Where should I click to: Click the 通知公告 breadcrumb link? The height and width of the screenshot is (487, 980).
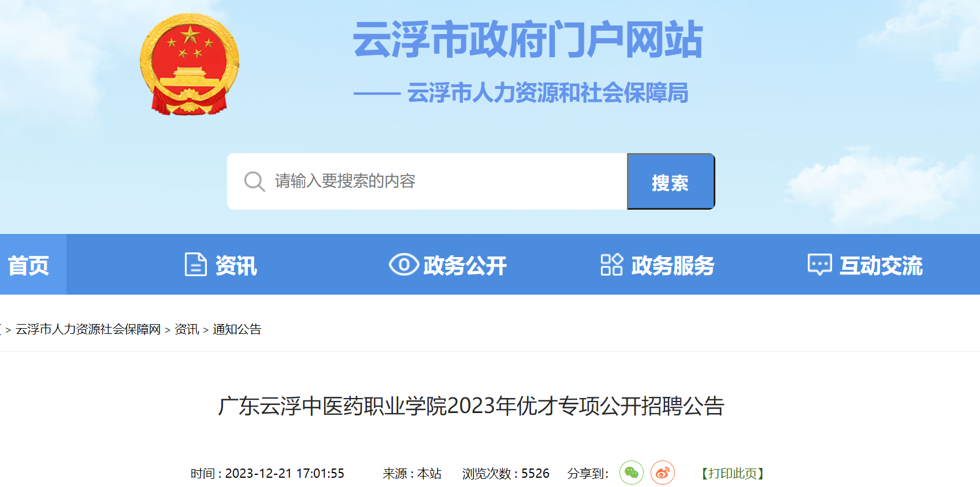237,329
